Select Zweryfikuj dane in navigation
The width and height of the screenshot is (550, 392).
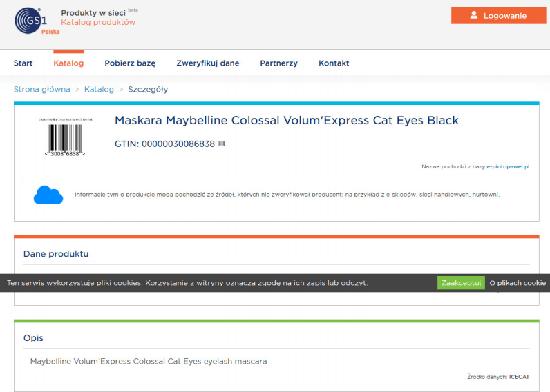click(208, 63)
